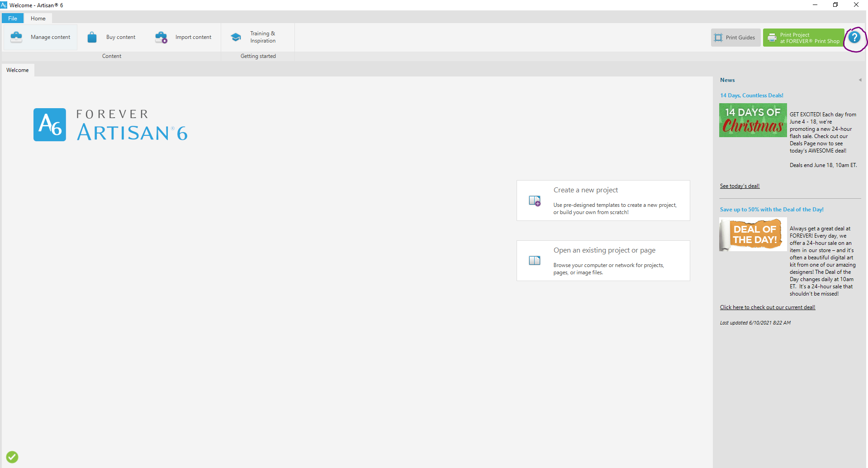Click the Import content icon
Image resolution: width=868 pixels, height=468 pixels.
coord(161,37)
